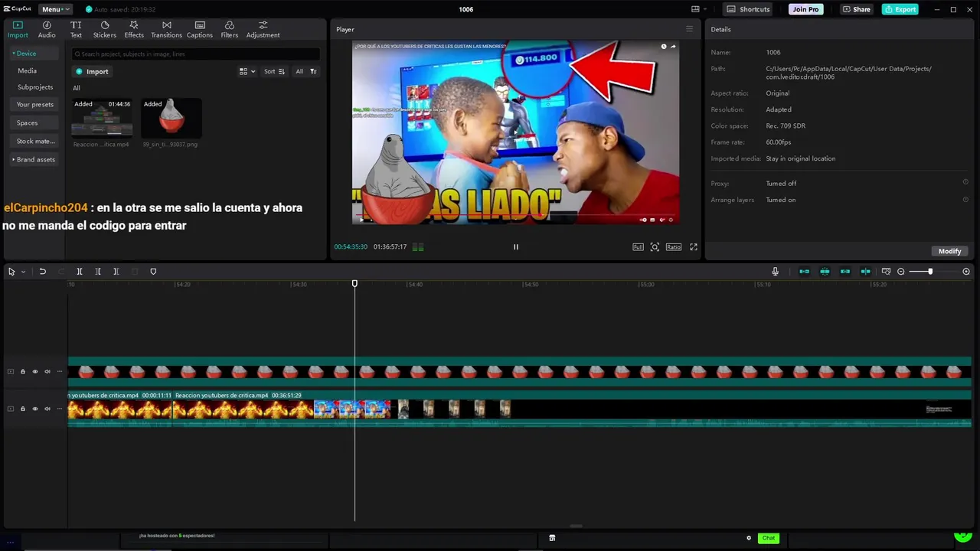Image resolution: width=980 pixels, height=551 pixels.
Task: Mute the main video track
Action: (47, 409)
